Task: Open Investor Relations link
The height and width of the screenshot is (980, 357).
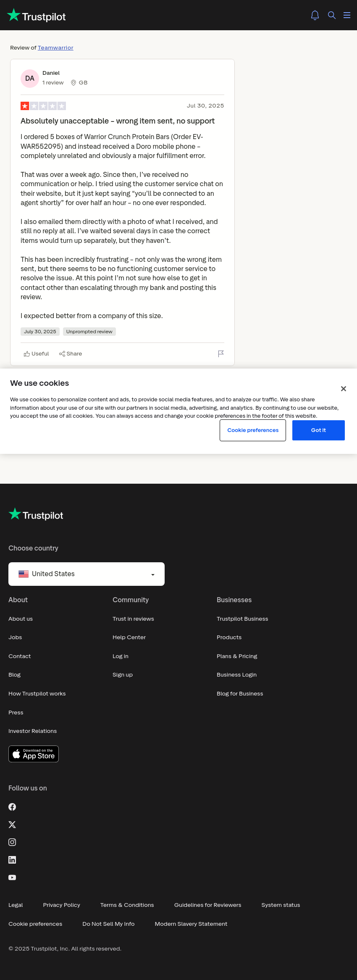Action: pyautogui.click(x=33, y=731)
